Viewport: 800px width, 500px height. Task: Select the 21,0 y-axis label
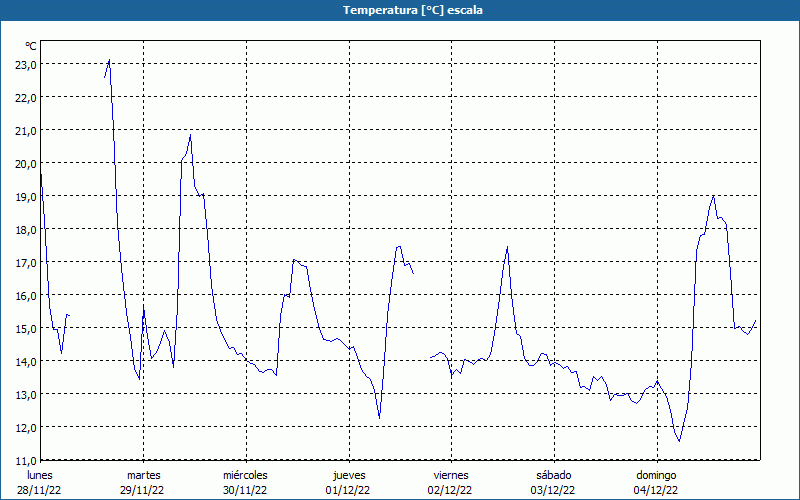point(27,131)
